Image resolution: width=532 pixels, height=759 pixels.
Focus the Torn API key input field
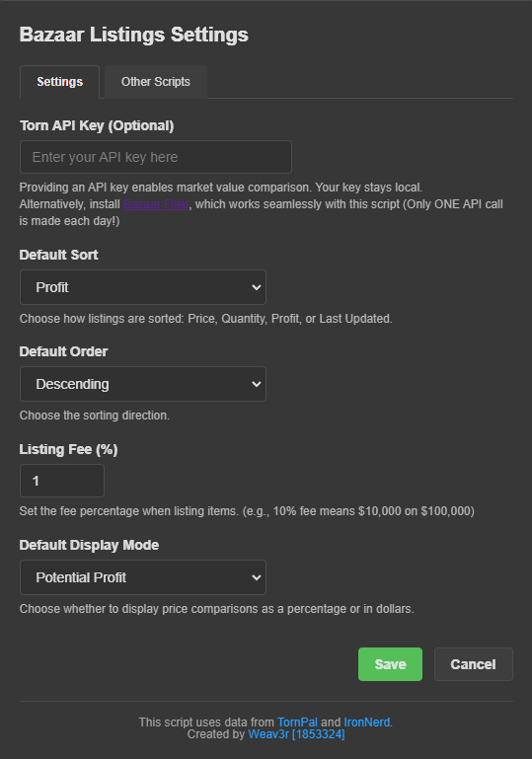point(155,157)
